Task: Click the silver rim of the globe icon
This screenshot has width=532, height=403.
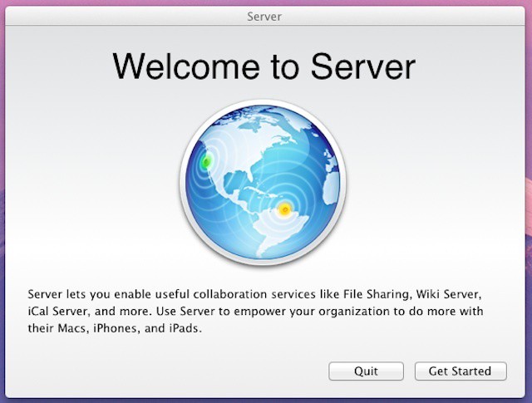Action: coord(183,184)
